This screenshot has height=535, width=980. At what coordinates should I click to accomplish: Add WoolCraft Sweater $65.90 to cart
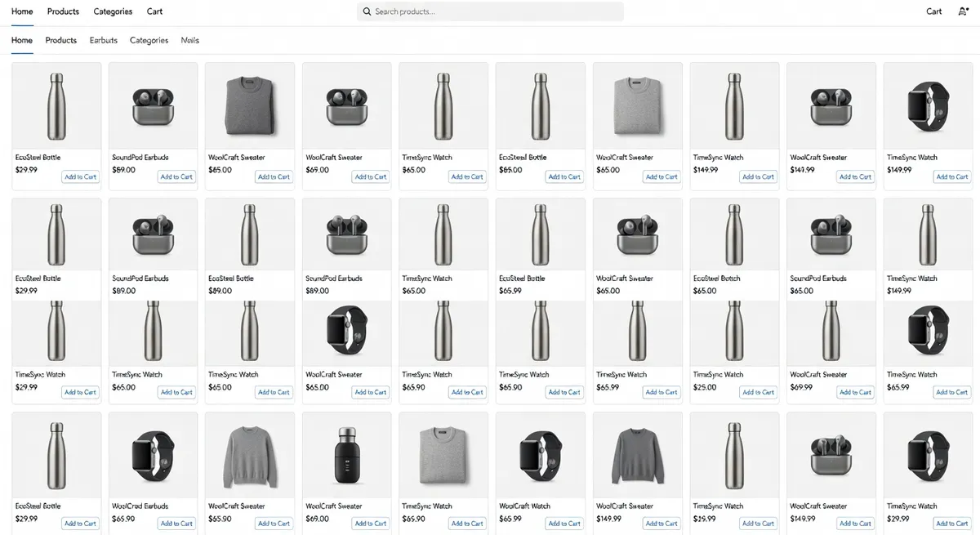click(x=274, y=524)
